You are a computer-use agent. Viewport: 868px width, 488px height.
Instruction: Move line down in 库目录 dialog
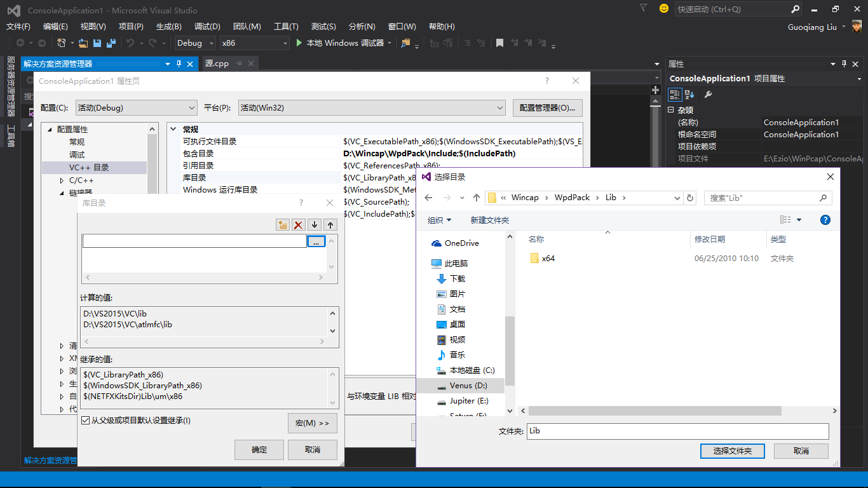[315, 225]
